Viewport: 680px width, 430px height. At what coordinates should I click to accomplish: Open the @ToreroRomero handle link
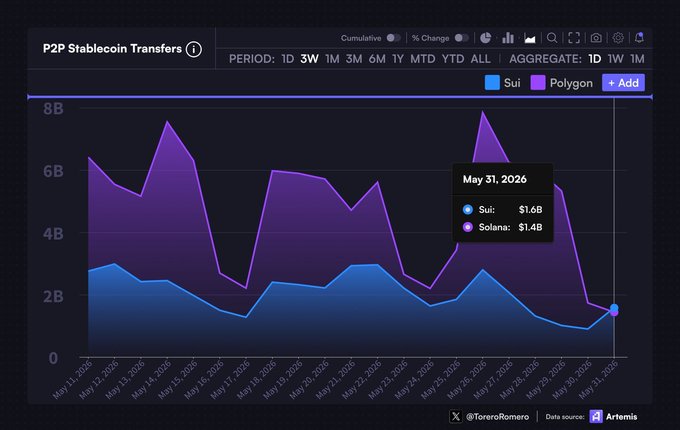point(497,417)
